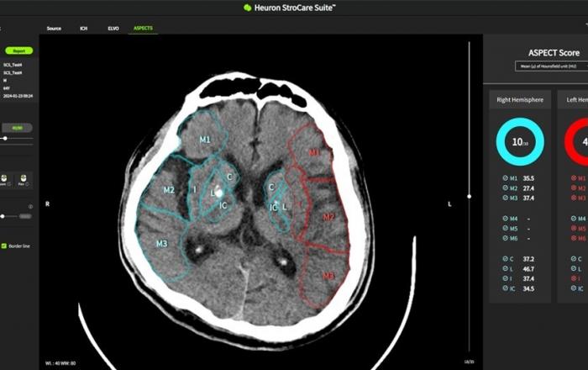The height and width of the screenshot is (370, 588).
Task: Click the '27.4' value for M2
Action: click(x=528, y=188)
